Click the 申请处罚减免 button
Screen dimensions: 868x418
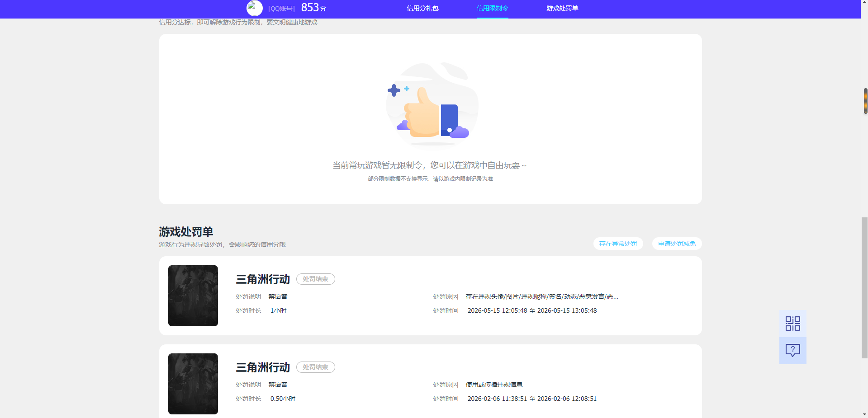(677, 244)
